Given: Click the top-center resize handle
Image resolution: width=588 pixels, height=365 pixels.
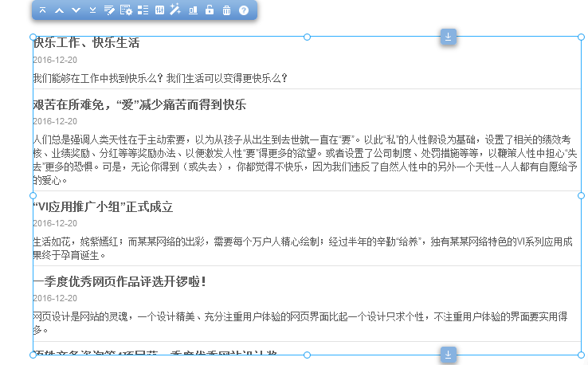Looking at the screenshot, I should click(307, 37).
